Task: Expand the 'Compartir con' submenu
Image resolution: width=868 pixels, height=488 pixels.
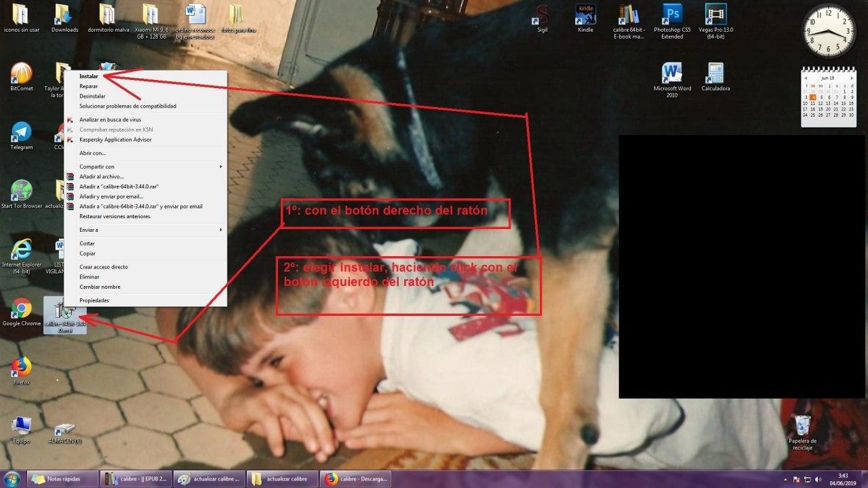Action: [x=145, y=167]
